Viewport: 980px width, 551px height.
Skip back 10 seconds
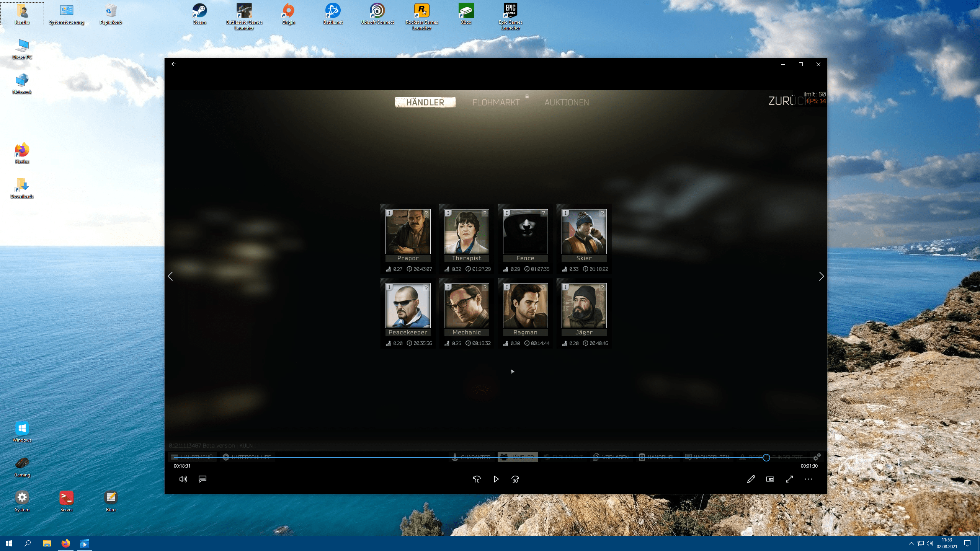[477, 479]
